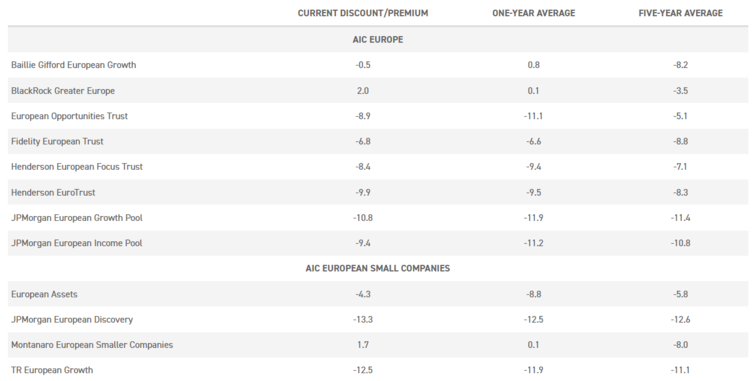Click Fidelity European Trust name
The image size is (755, 381).
pos(57,142)
